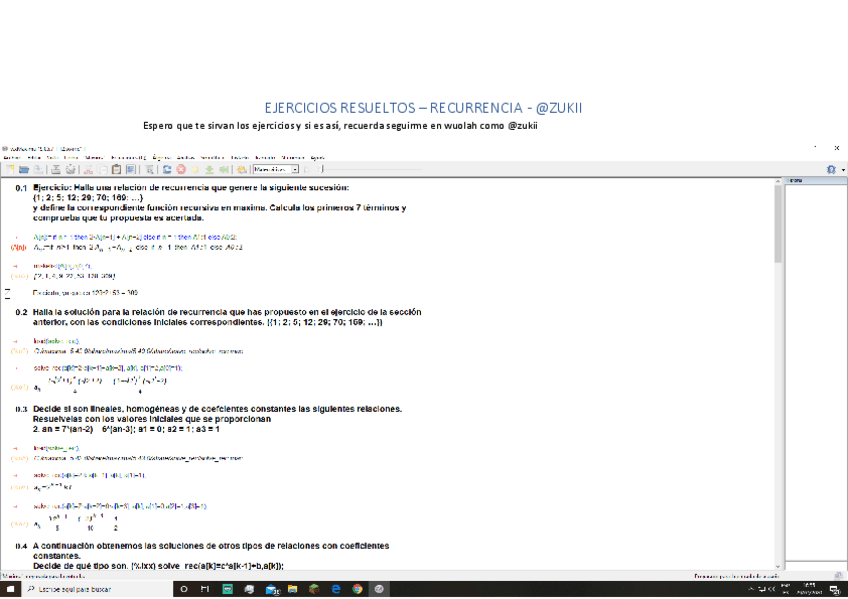The height and width of the screenshot is (599, 848).
Task: Click the input cell defining A[n] recursion
Action: (x=135, y=237)
